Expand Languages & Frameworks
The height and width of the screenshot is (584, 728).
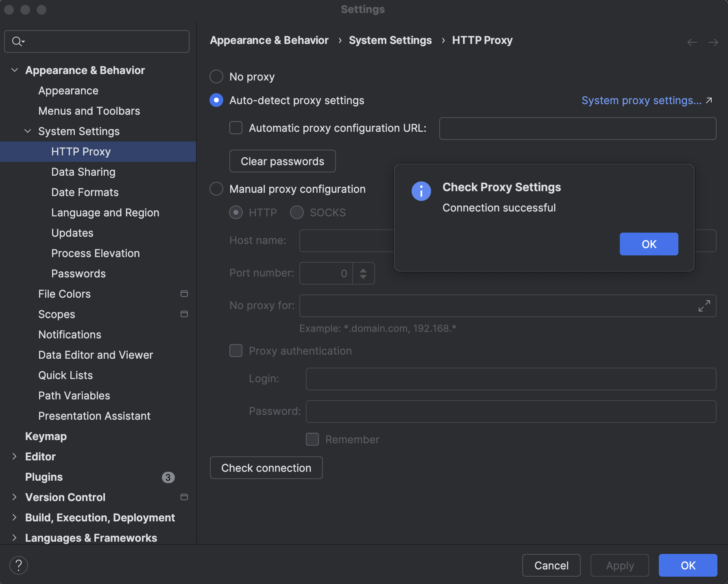pyautogui.click(x=15, y=538)
